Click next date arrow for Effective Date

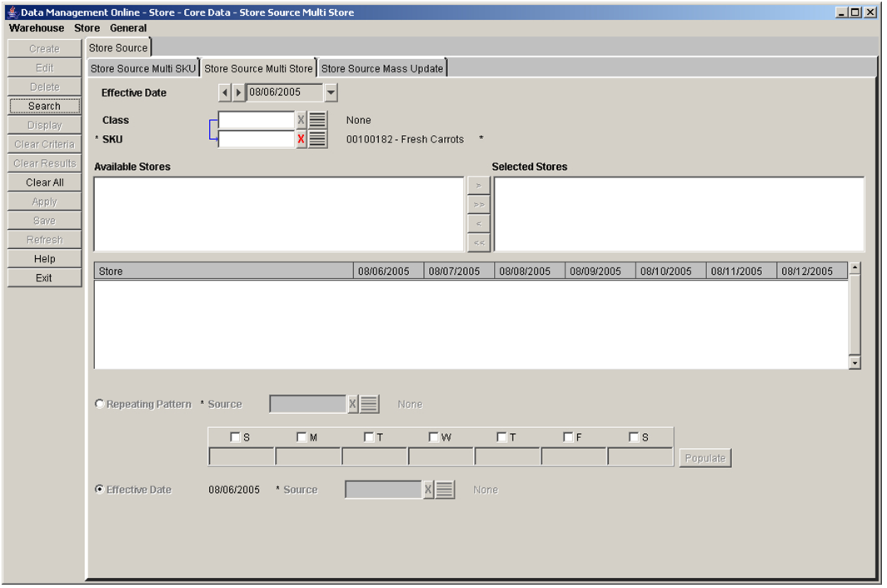(x=238, y=92)
